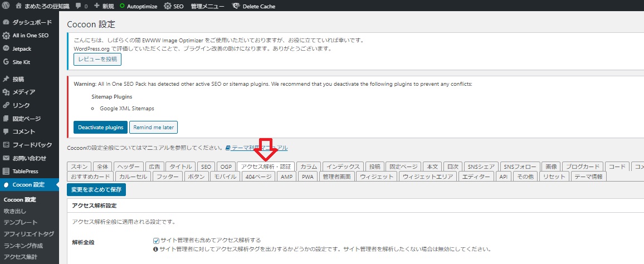Switch to the ウィジェットエリア tab
Image resolution: width=644 pixels, height=264 pixels.
click(427, 177)
